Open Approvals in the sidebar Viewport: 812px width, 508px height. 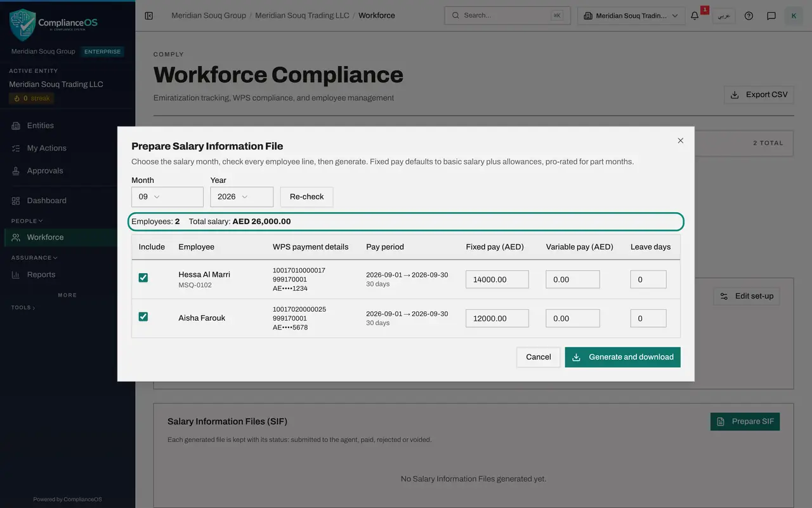pos(67,171)
